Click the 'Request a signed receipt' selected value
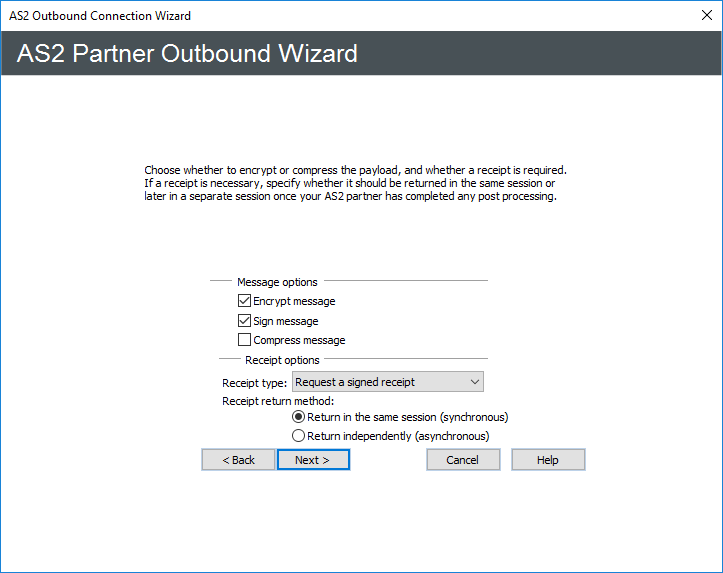 coord(355,382)
